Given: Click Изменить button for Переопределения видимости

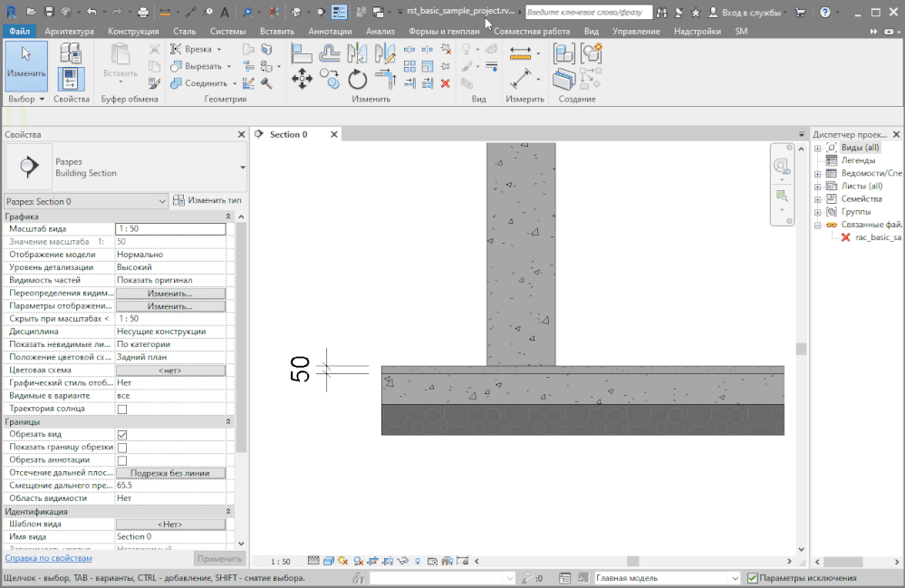Looking at the screenshot, I should [x=170, y=294].
